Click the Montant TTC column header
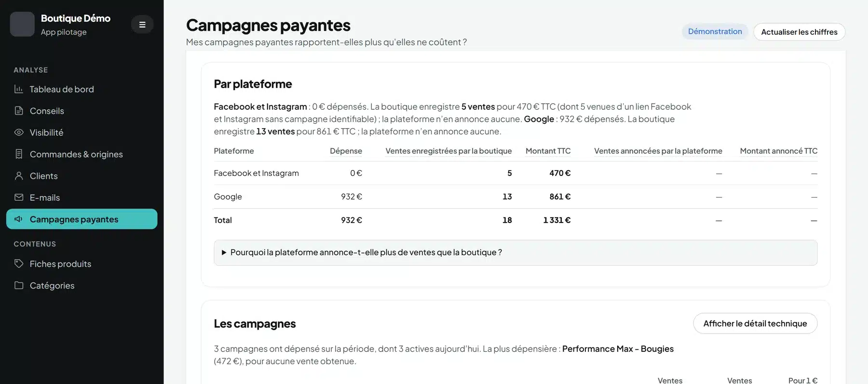The height and width of the screenshot is (384, 868). coord(548,151)
